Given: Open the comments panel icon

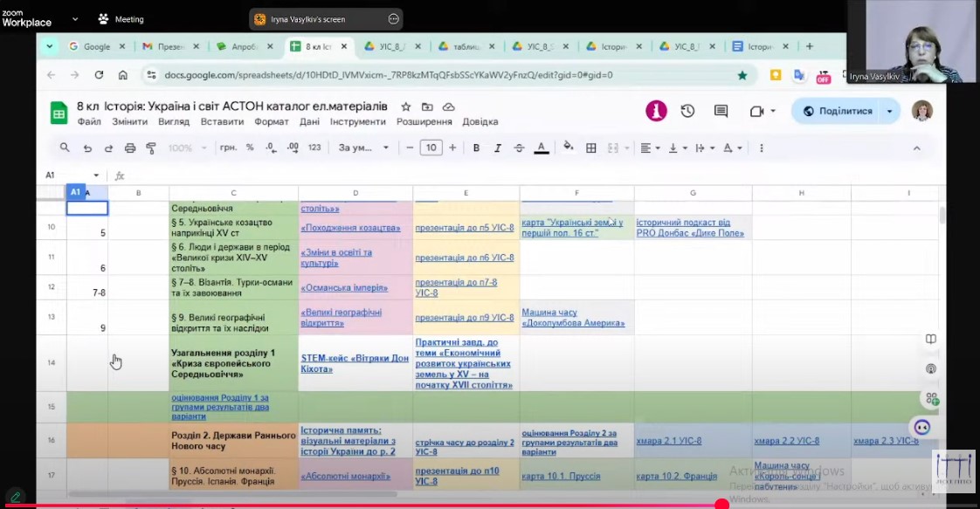Looking at the screenshot, I should [x=721, y=111].
